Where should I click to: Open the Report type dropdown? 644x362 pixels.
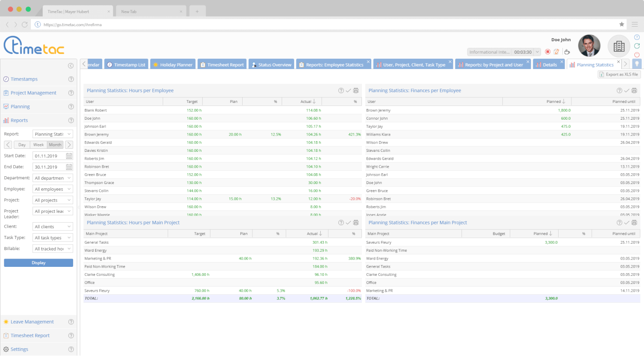tap(53, 134)
